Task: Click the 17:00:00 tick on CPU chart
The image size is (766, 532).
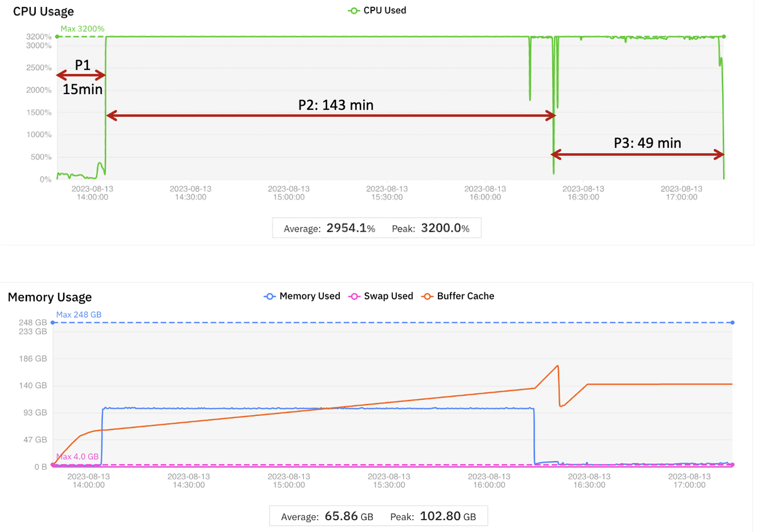Action: (x=682, y=193)
